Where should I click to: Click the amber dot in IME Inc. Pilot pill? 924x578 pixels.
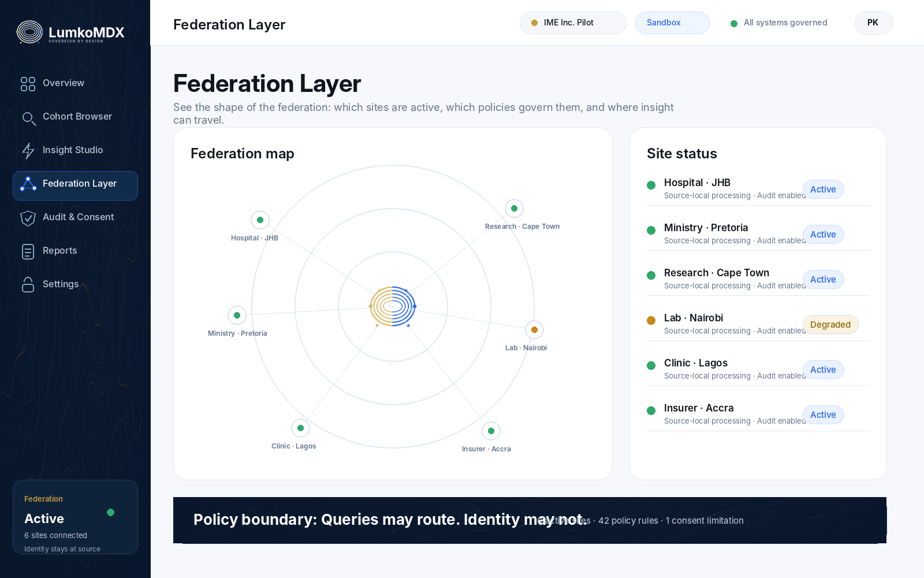(534, 23)
